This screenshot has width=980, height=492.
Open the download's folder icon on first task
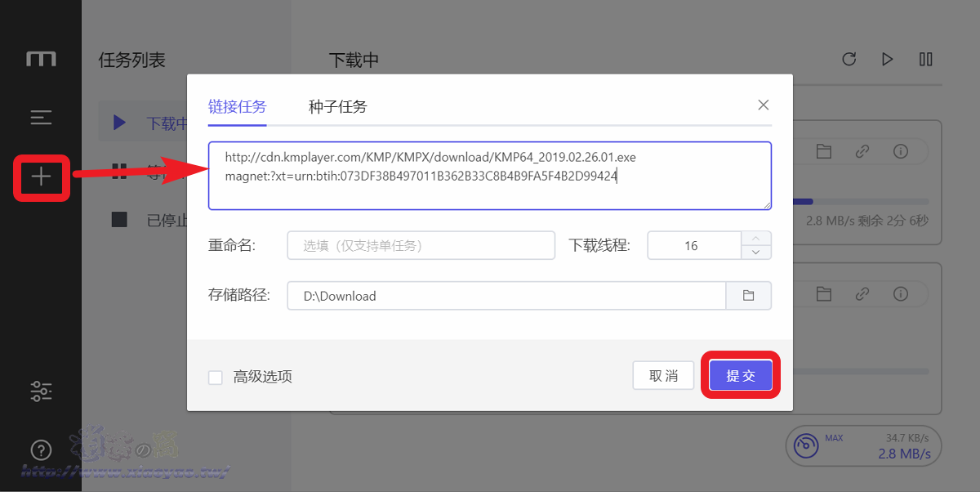click(823, 151)
